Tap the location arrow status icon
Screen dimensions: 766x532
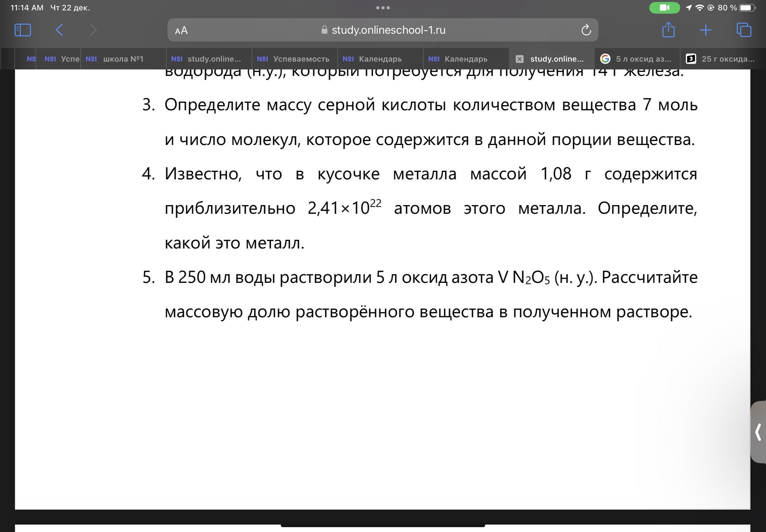pyautogui.click(x=689, y=8)
